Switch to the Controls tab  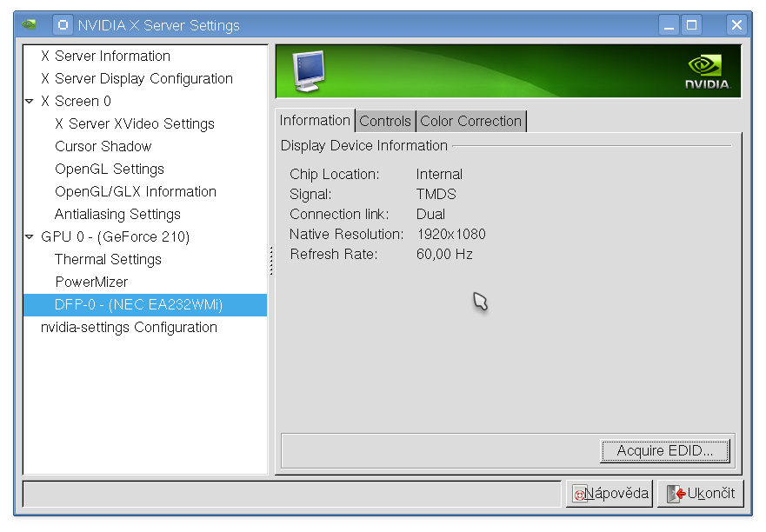pos(385,121)
